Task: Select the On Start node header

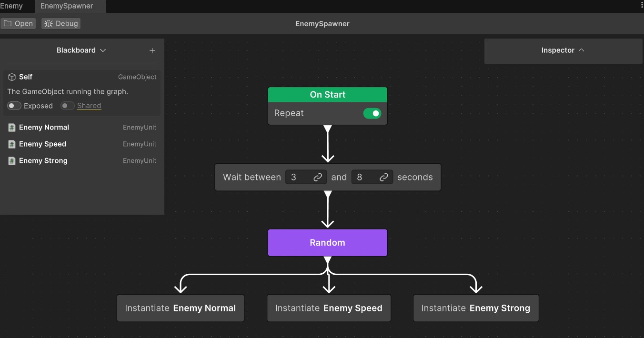Action: pos(328,95)
